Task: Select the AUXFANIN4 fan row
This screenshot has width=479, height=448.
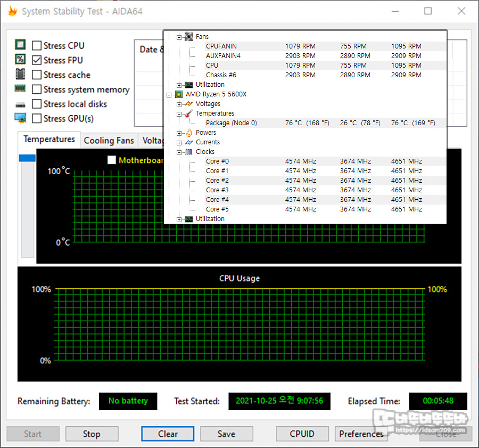Action: [325, 55]
